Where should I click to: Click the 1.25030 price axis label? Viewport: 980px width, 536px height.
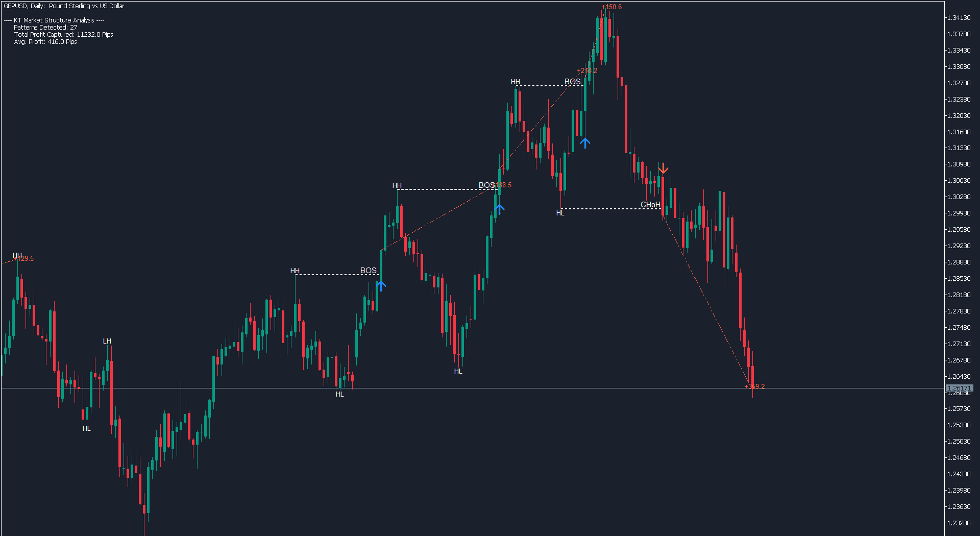point(959,442)
